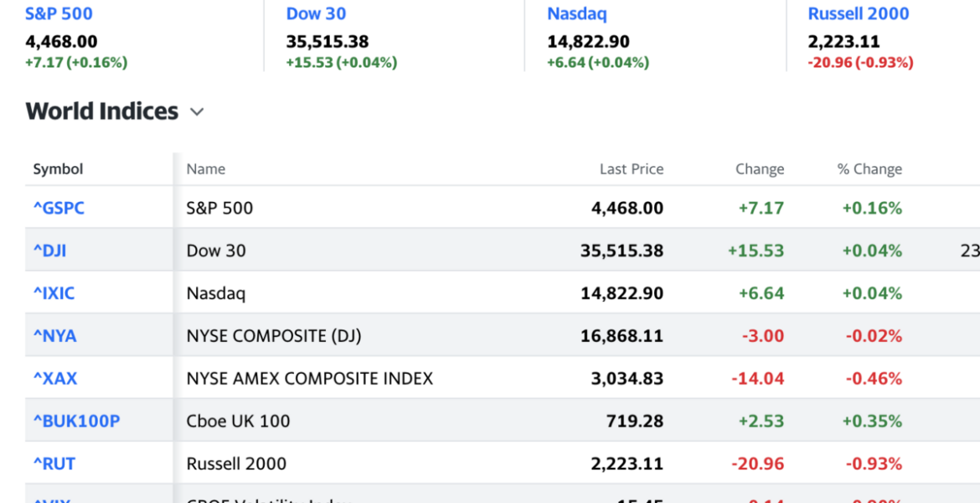Viewport: 980px width, 503px height.
Task: Open the S&P 500 header link
Action: coord(59,14)
